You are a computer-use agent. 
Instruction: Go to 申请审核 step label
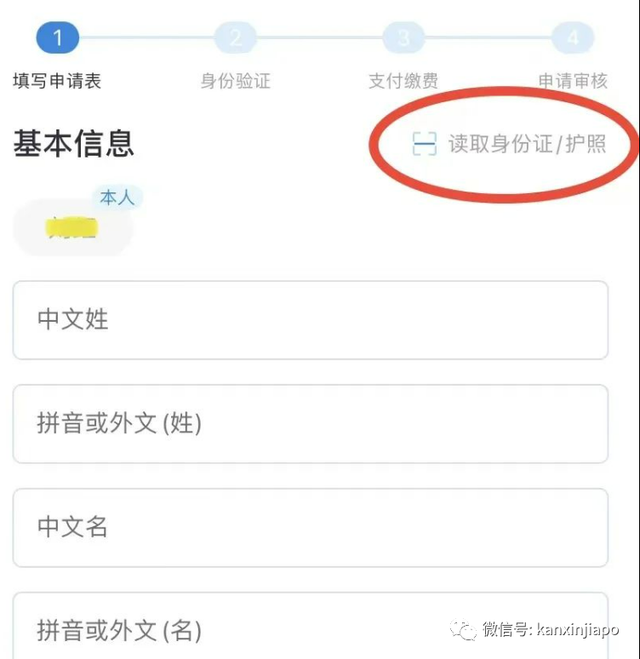[x=573, y=81]
